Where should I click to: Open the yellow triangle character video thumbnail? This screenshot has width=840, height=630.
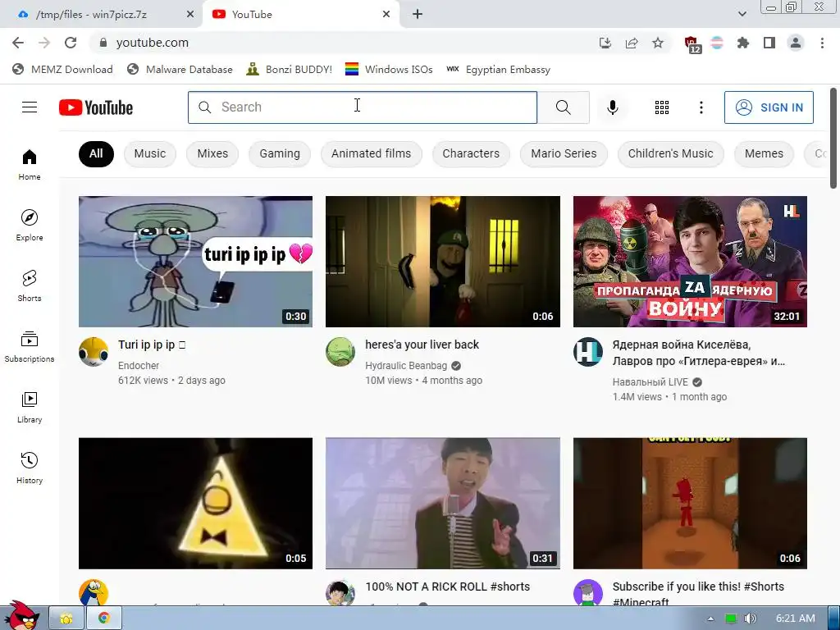195,503
